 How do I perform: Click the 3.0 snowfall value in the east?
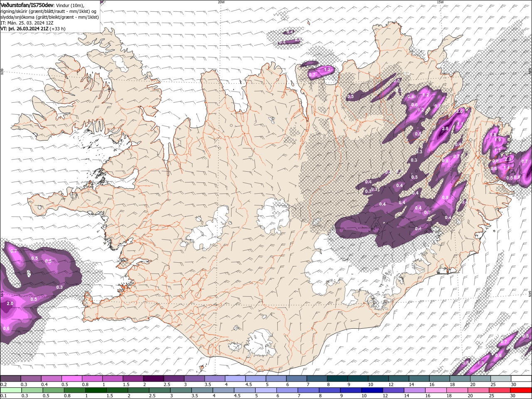(460, 112)
